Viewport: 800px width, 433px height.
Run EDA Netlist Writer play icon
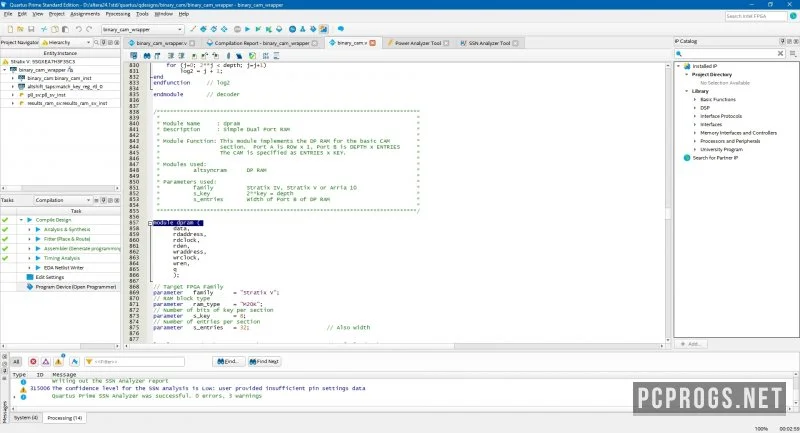pos(38,268)
